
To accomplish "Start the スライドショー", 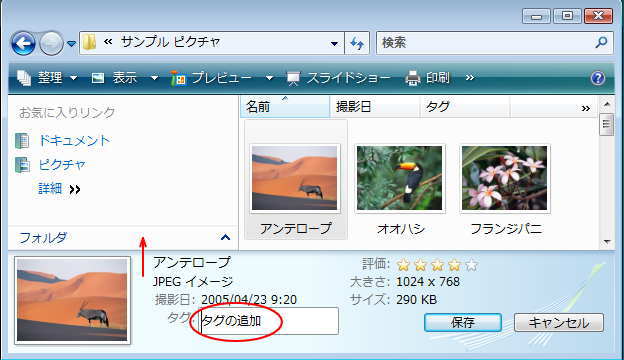I will (x=338, y=78).
